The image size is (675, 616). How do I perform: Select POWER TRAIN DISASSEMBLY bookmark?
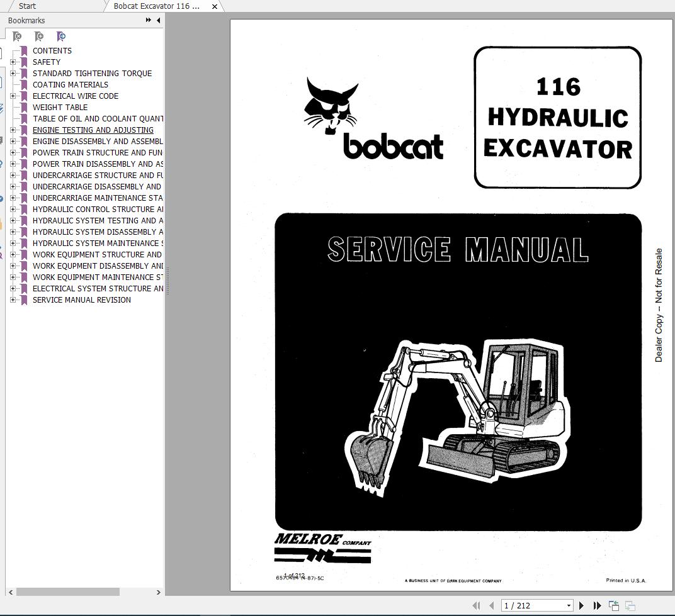98,164
